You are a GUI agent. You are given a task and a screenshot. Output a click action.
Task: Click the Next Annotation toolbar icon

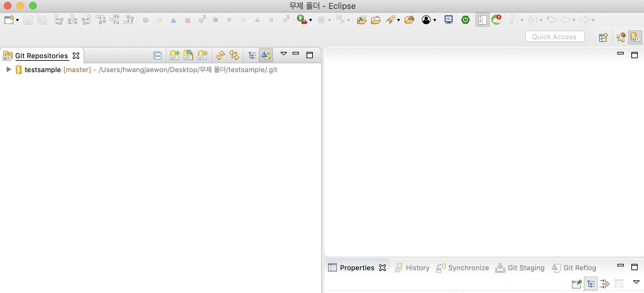coord(513,20)
